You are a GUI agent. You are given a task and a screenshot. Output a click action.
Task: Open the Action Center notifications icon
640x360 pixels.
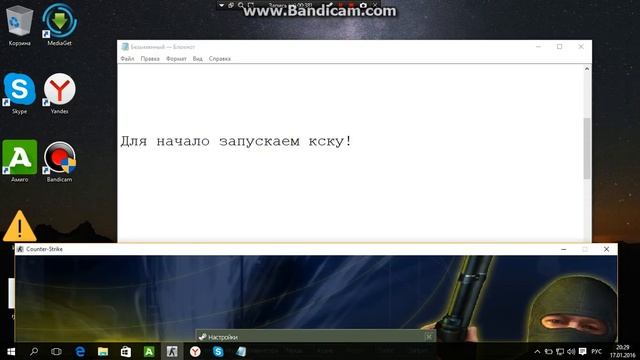point(583,351)
